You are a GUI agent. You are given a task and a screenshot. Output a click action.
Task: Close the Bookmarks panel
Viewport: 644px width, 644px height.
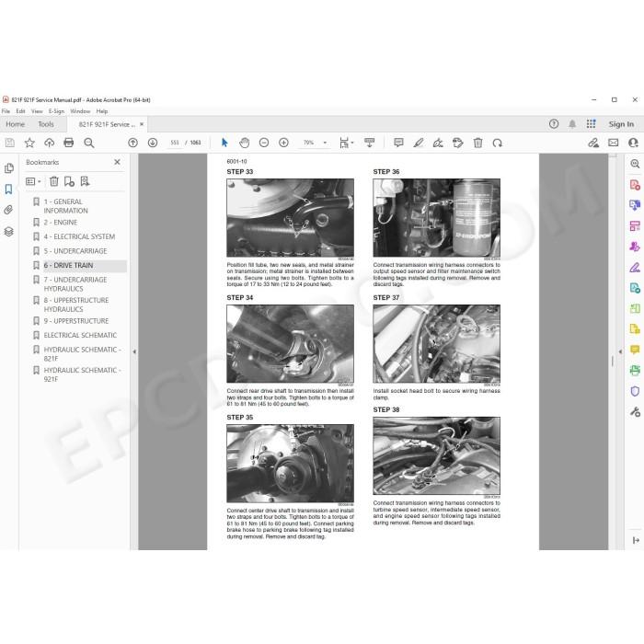click(x=117, y=162)
